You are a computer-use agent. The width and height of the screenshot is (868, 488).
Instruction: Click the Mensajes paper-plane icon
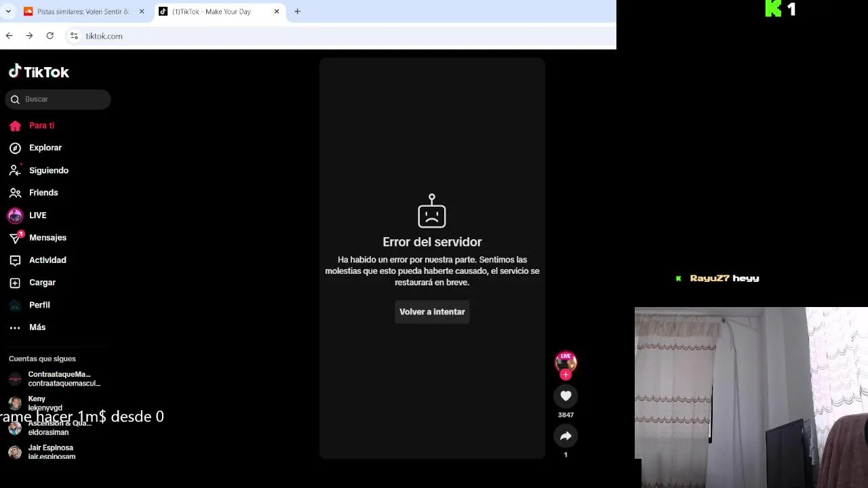(15, 238)
